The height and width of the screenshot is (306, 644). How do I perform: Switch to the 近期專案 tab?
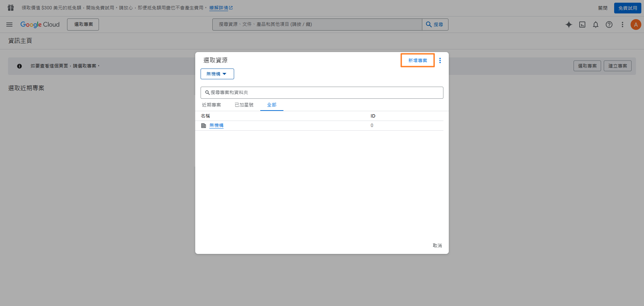pos(211,105)
